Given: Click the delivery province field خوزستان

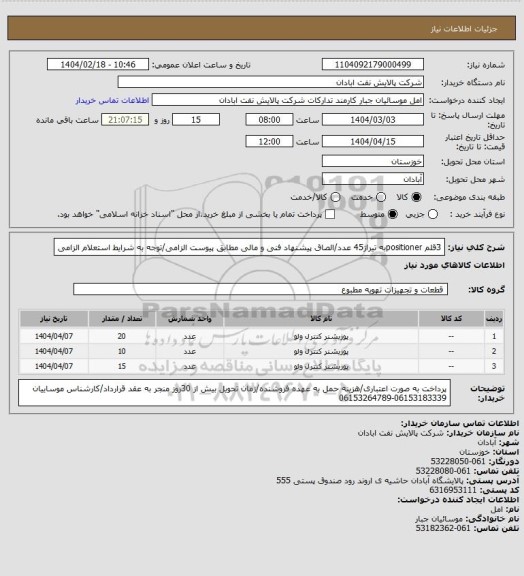Looking at the screenshot, I should (x=373, y=161).
